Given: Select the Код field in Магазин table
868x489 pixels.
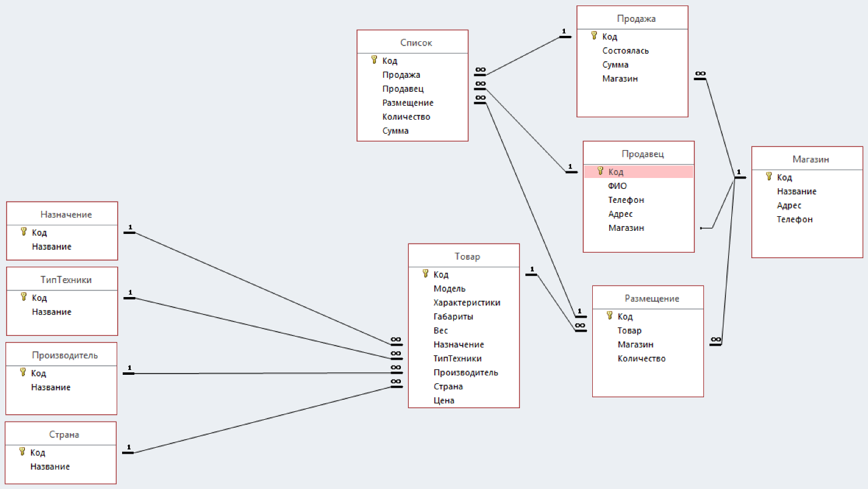Looking at the screenshot, I should pos(807,177).
